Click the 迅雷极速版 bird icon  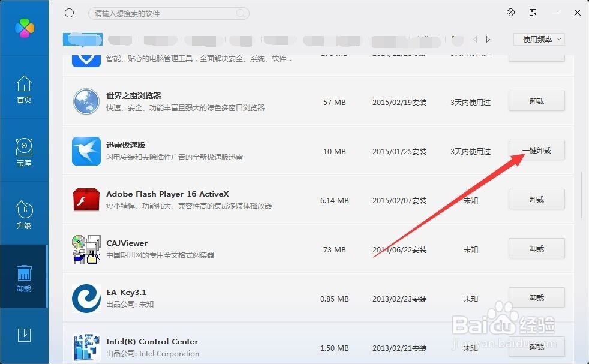[86, 151]
